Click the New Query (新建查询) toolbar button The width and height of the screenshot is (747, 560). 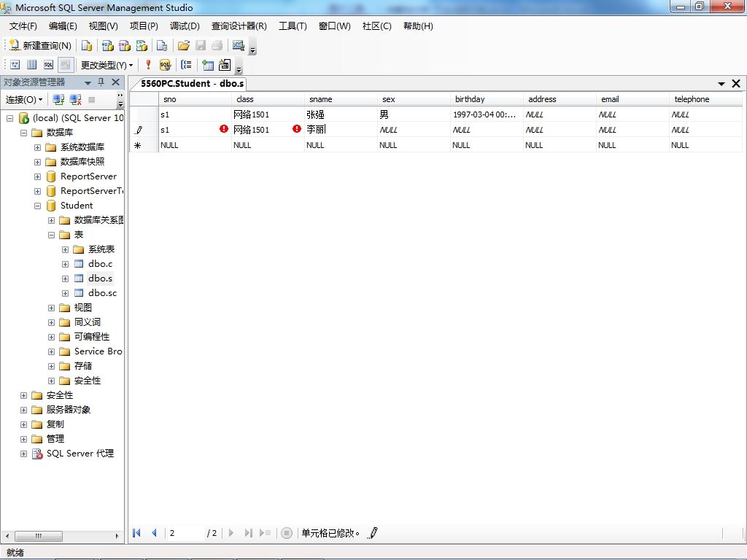click(x=41, y=45)
